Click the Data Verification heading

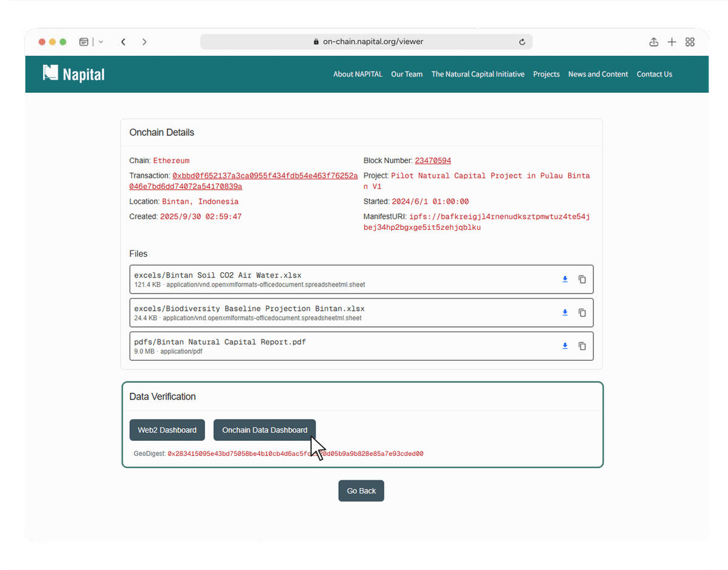tap(163, 397)
